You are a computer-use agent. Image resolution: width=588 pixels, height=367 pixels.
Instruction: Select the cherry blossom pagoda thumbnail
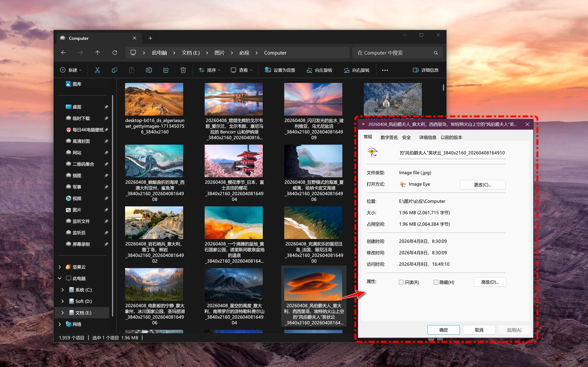point(233,161)
